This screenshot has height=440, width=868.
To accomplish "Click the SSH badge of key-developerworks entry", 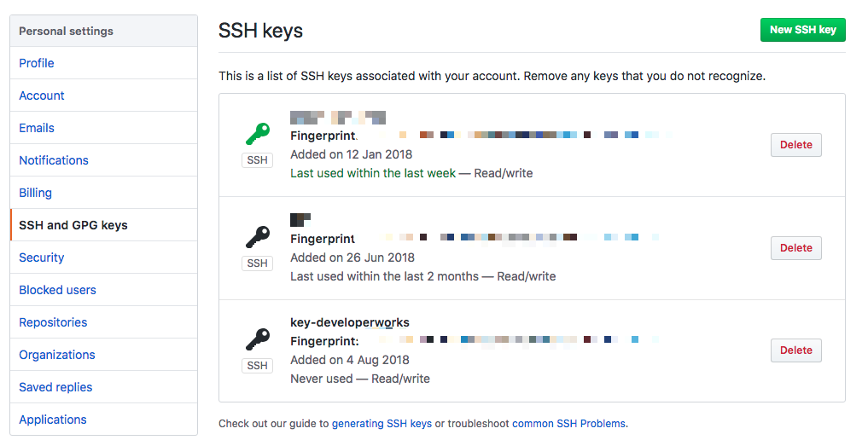I will 257,366.
